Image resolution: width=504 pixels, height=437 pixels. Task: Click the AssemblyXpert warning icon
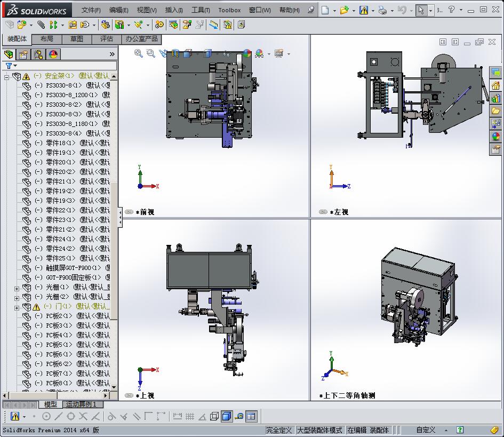point(227,25)
